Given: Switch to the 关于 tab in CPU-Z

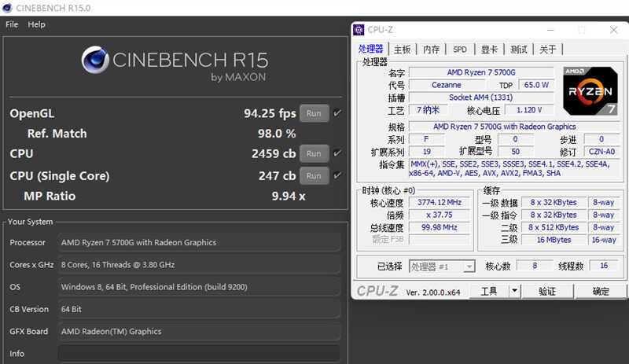Looking at the screenshot, I should click(x=547, y=50).
